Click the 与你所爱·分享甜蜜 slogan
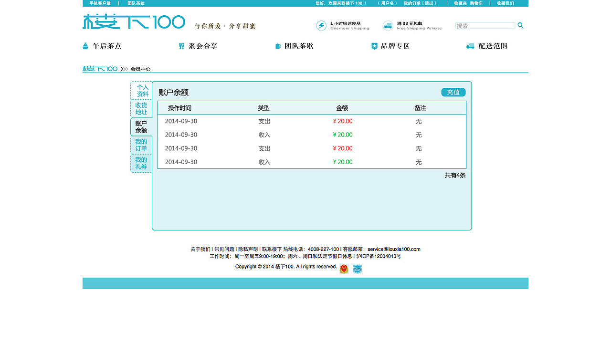This screenshot has width=611, height=364. (x=225, y=26)
